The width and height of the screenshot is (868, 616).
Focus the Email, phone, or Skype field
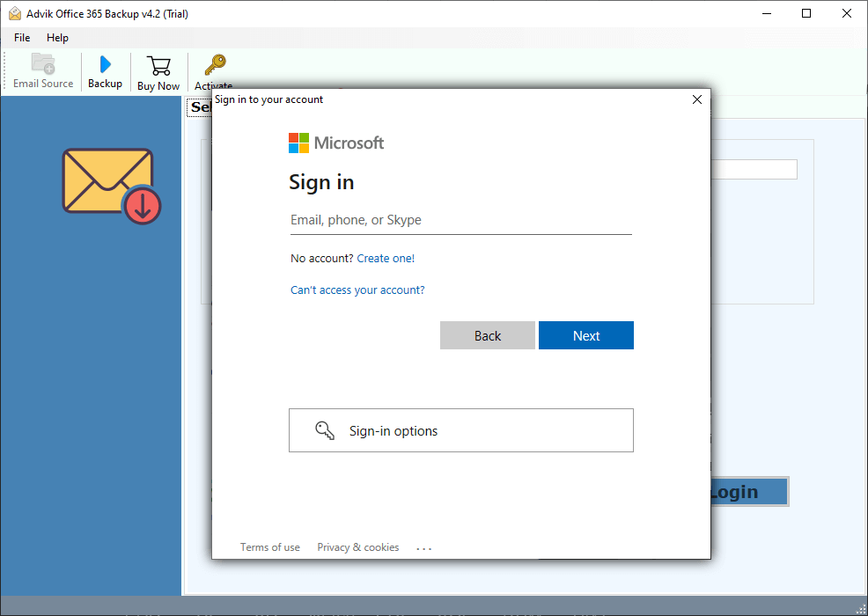[x=460, y=220]
